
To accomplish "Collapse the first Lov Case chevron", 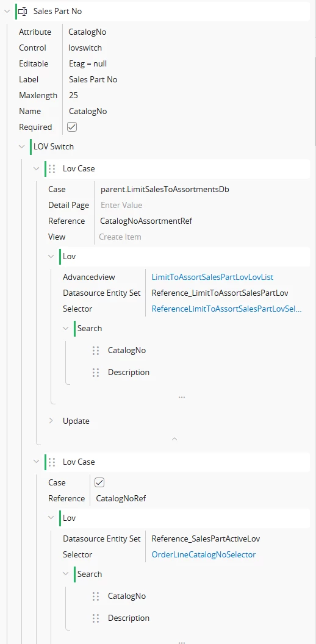I will coord(37,169).
